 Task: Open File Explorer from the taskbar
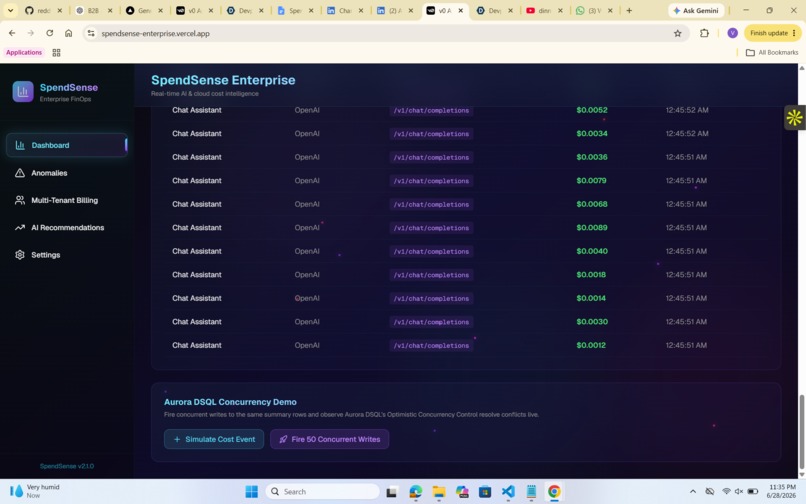pyautogui.click(x=438, y=492)
